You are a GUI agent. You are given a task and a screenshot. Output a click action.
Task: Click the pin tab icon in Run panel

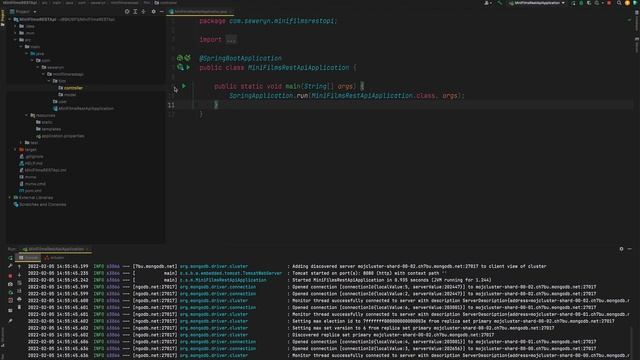tap(10, 321)
